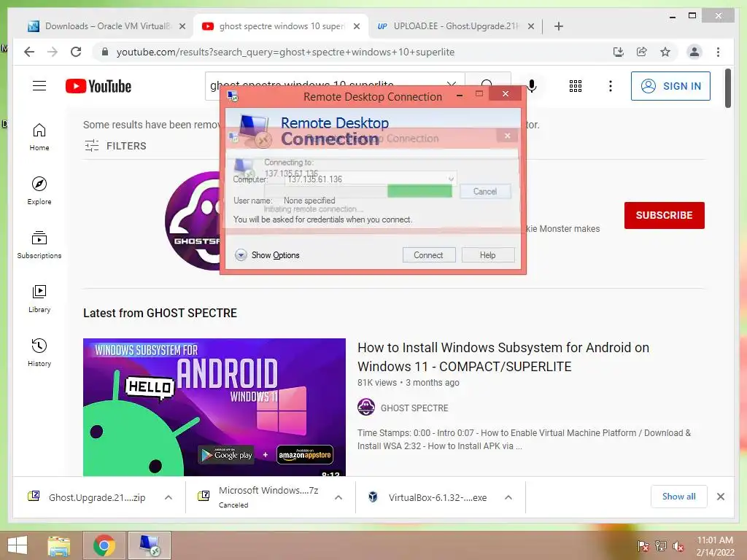The height and width of the screenshot is (560, 747).
Task: Open YouTube settings three-dot menu
Action: click(611, 86)
